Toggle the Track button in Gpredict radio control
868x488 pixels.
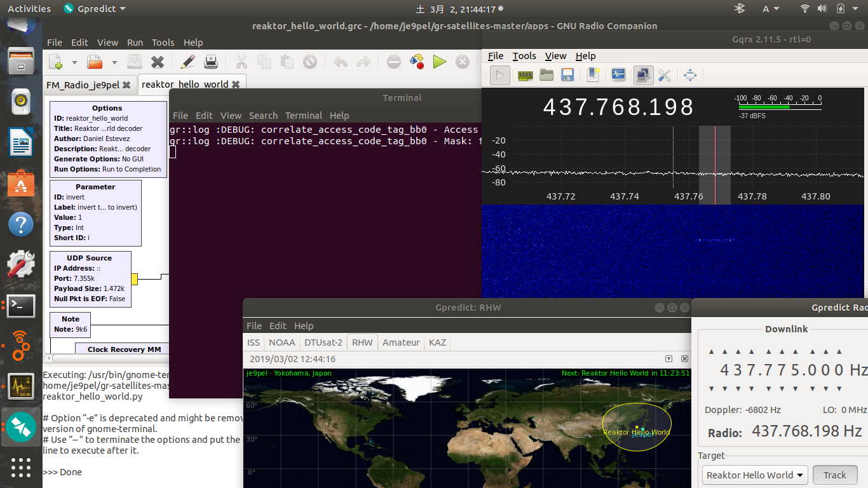pos(834,475)
